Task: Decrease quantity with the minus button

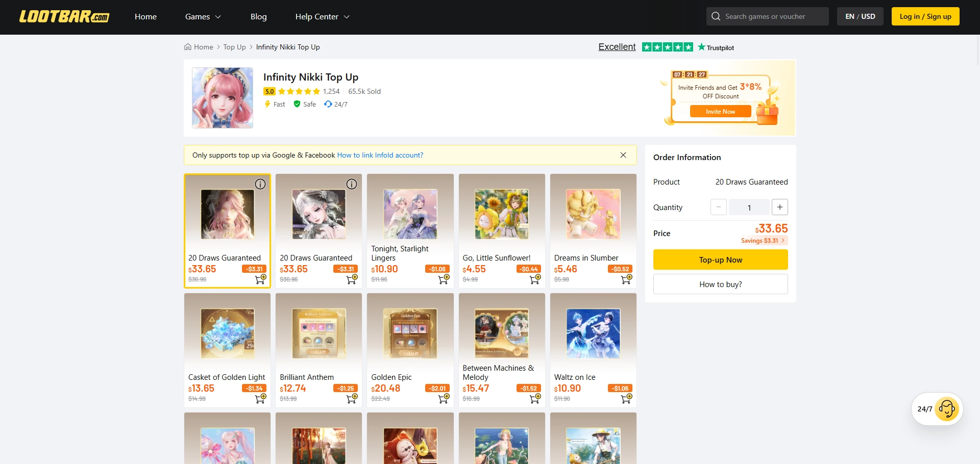Action: click(719, 207)
